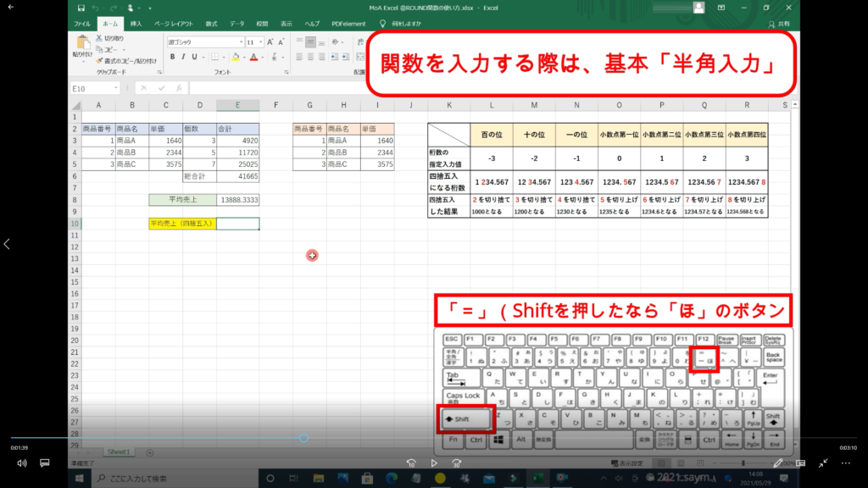Click the video progress bar handle
The image size is (868, 488).
(303, 438)
